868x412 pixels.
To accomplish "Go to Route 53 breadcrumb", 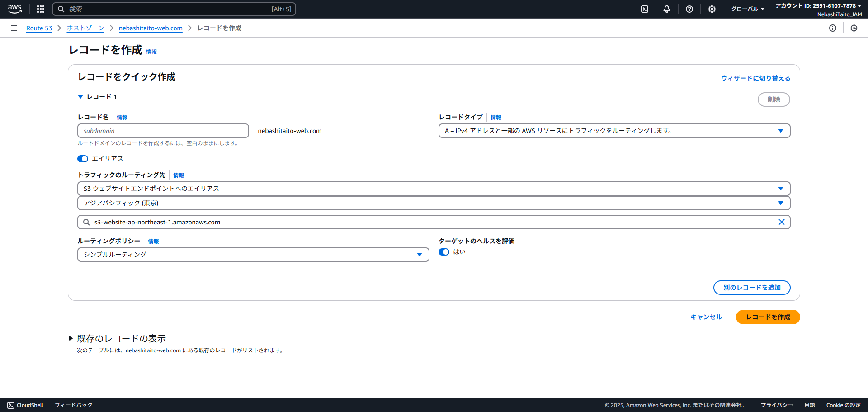I will [x=39, y=28].
